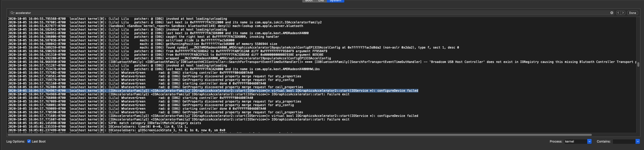Click the Process combo box value 'kernel'
Screen dimensions: 644x150
pos(576,142)
